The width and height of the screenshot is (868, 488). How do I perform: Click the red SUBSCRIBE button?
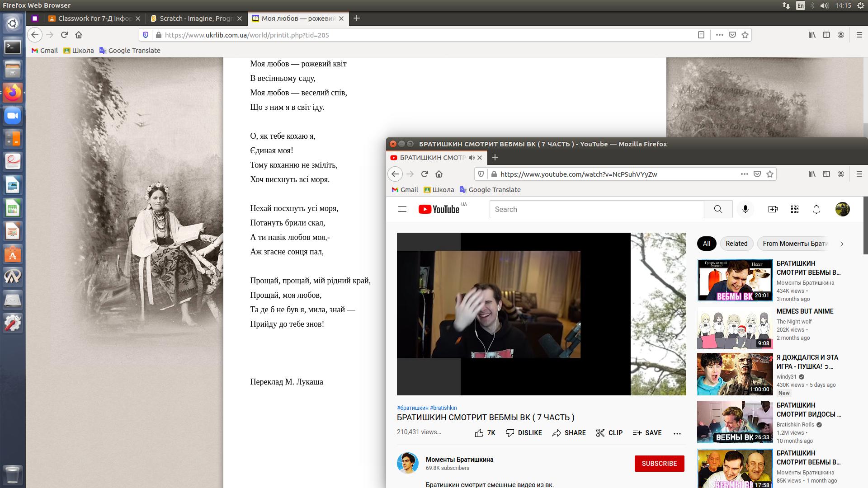pos(659,464)
